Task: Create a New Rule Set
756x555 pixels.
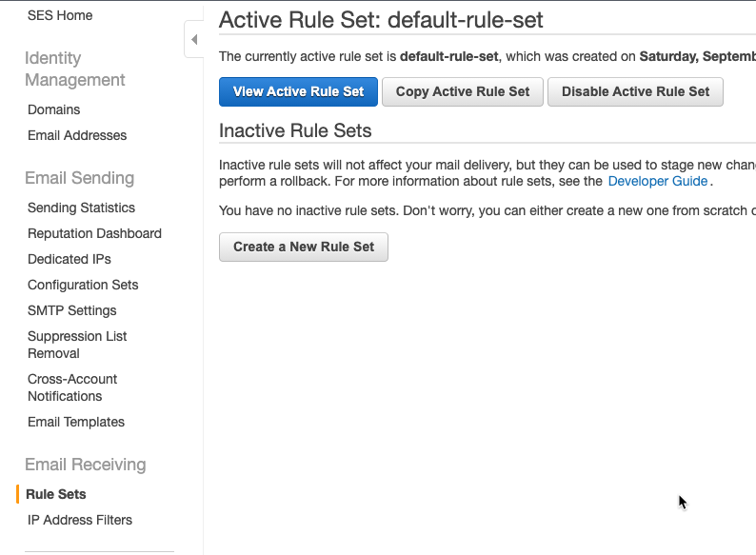Action: [x=304, y=247]
